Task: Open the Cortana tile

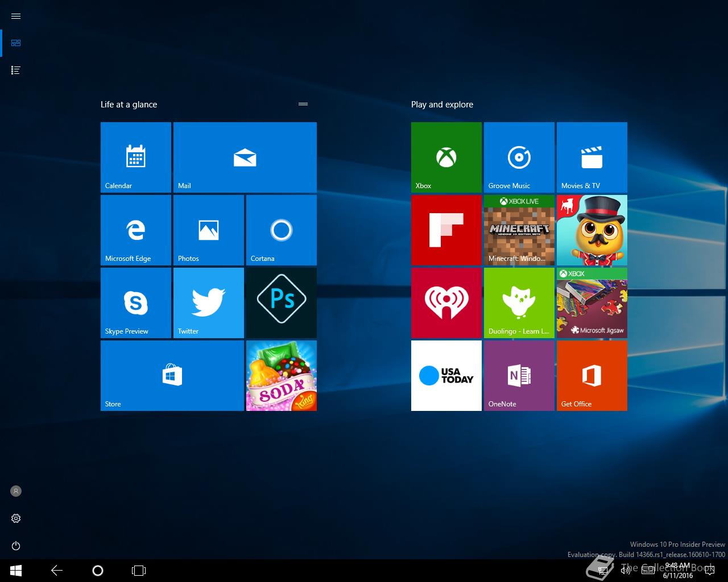Action: [282, 230]
